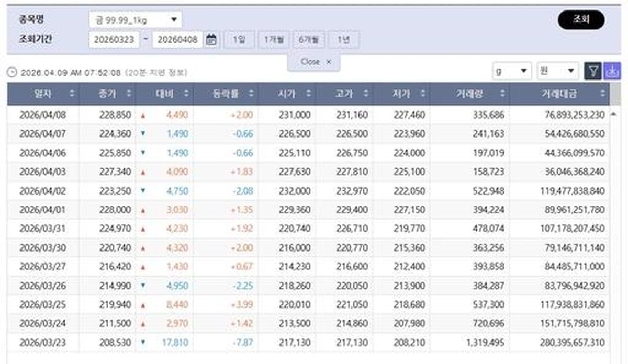
Task: Sort by 등락률 column sort arrows
Action: [x=251, y=94]
